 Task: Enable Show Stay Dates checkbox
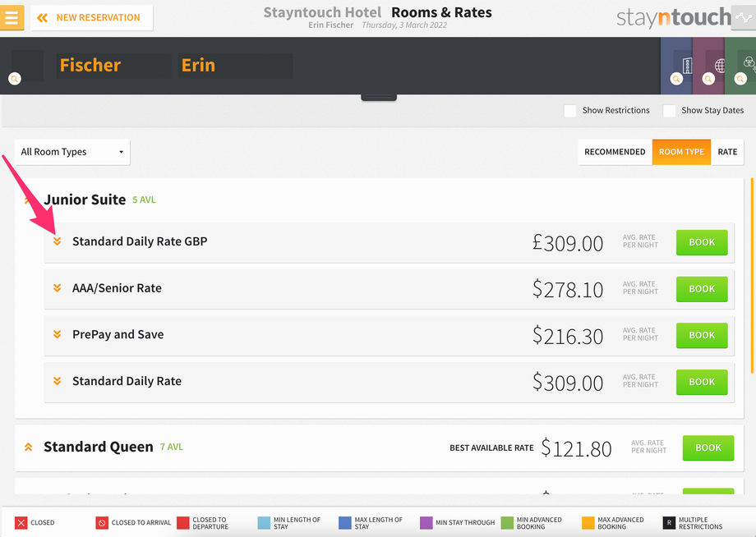[669, 111]
